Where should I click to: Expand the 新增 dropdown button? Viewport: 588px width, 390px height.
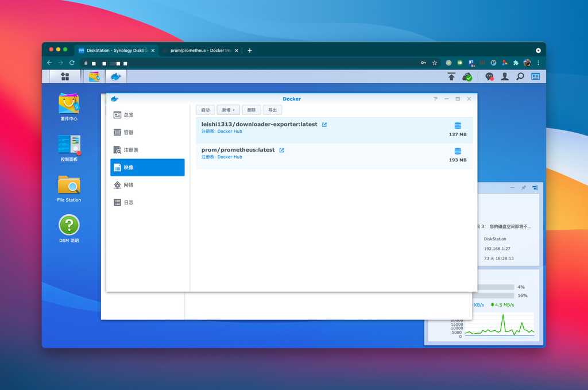point(228,110)
